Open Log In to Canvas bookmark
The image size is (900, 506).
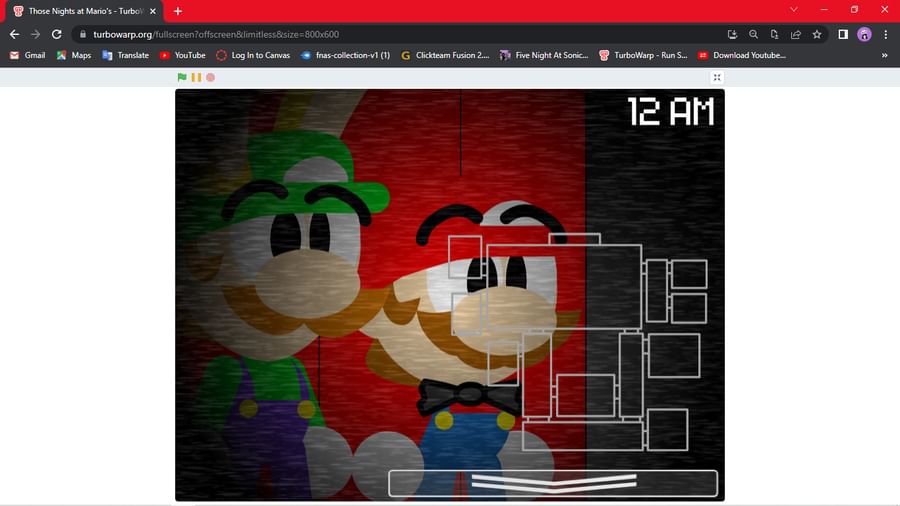tap(253, 55)
